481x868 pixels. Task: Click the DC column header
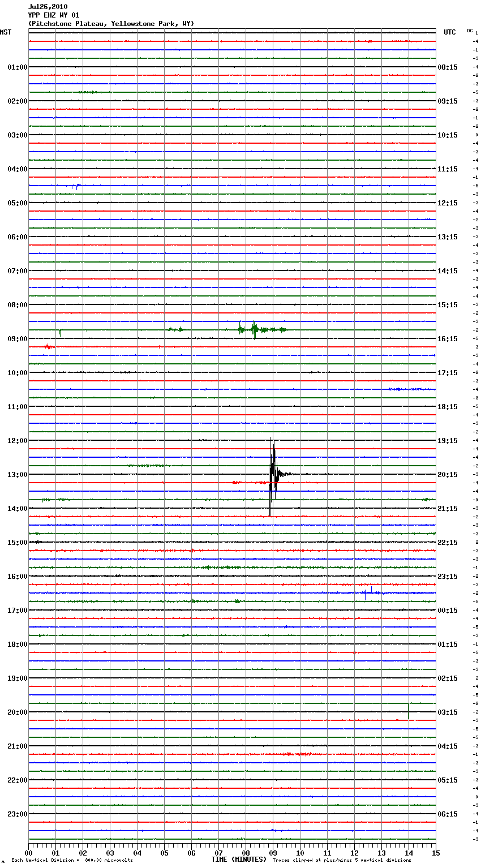point(470,31)
